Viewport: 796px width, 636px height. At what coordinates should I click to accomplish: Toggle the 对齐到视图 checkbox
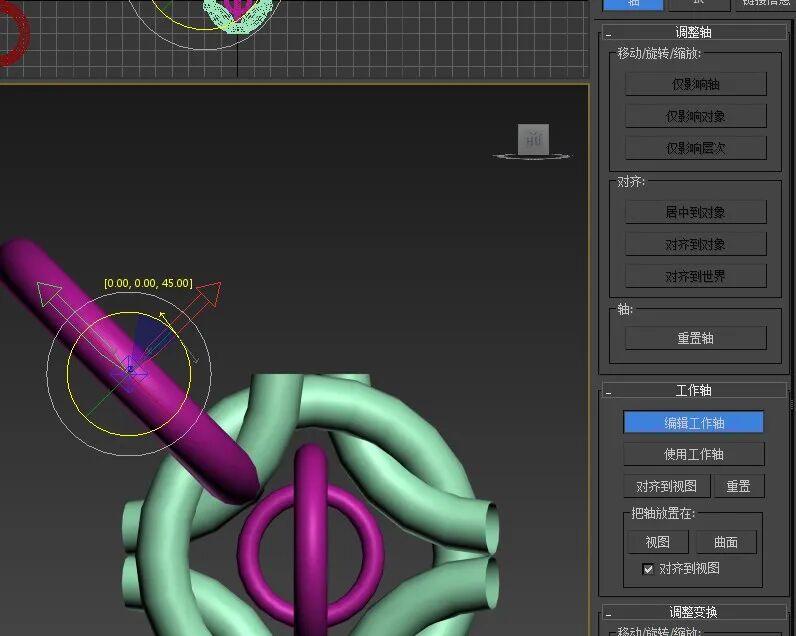coord(648,568)
